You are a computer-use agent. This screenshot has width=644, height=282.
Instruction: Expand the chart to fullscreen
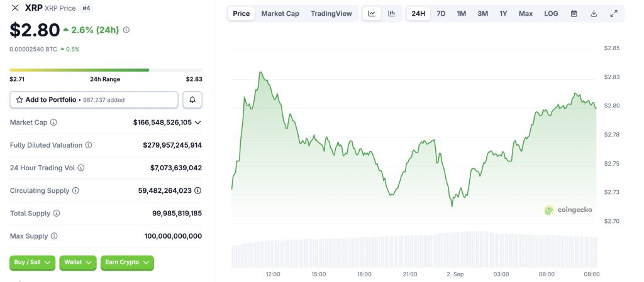tap(614, 13)
